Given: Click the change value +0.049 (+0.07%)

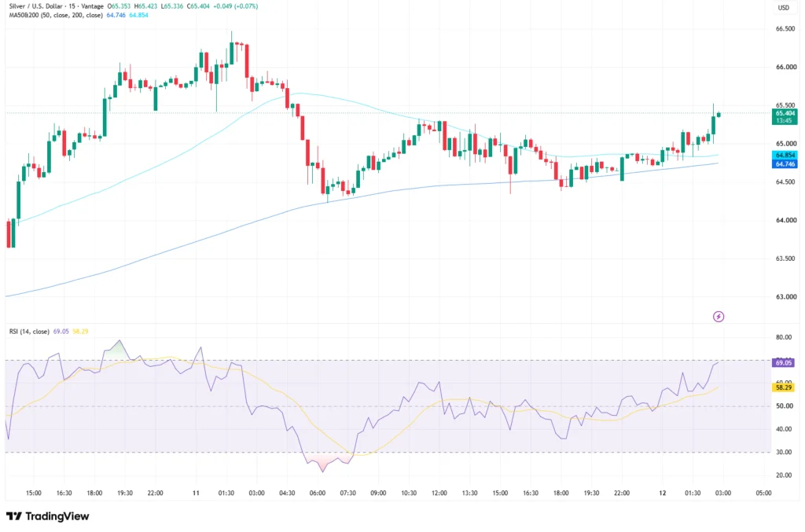Looking at the screenshot, I should (x=236, y=6).
